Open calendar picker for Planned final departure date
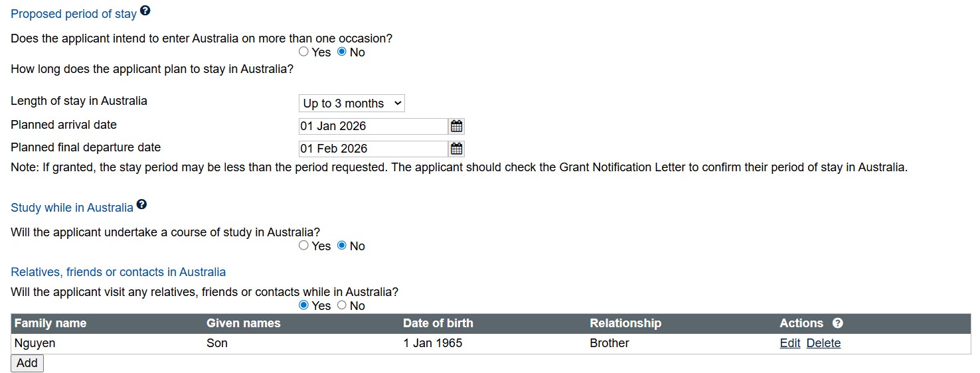The height and width of the screenshot is (373, 980). (x=456, y=149)
